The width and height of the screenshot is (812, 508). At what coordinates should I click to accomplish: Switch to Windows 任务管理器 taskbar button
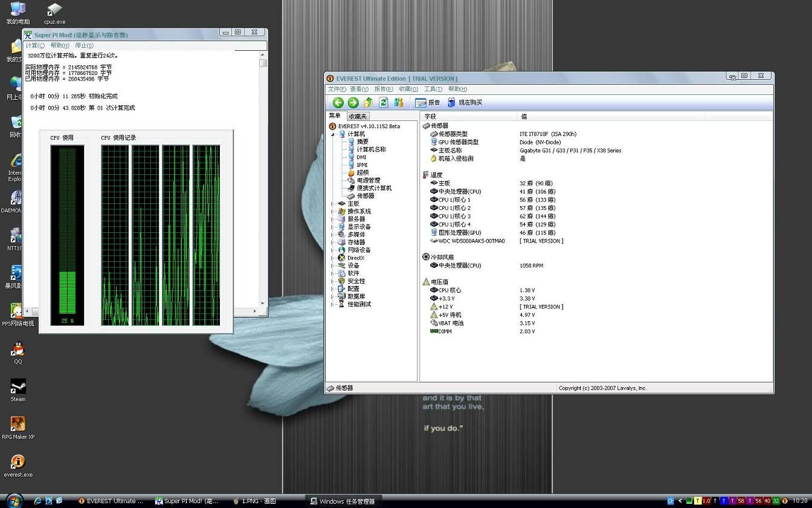pyautogui.click(x=343, y=501)
